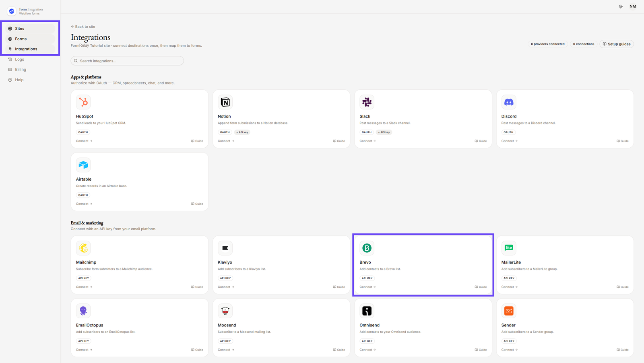
Task: Open Logs in the sidebar
Action: (30, 60)
